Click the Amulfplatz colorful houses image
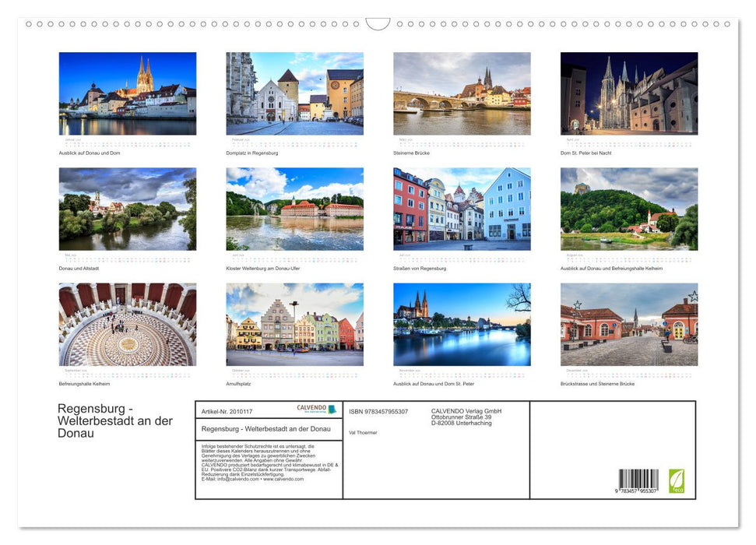 click(294, 325)
